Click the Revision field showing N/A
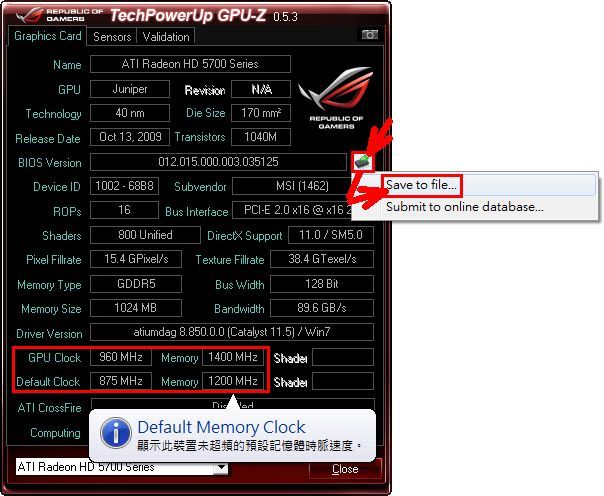Viewport: 604px width, 496px height. 261,89
